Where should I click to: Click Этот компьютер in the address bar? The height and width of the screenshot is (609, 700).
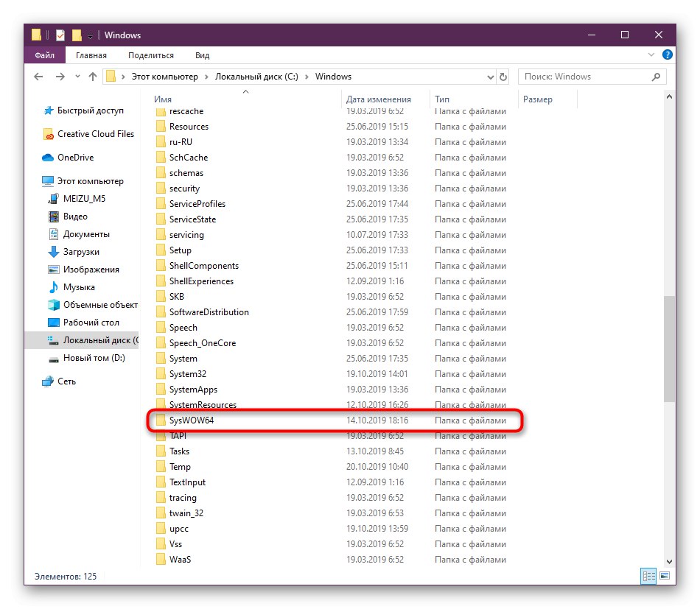[164, 77]
